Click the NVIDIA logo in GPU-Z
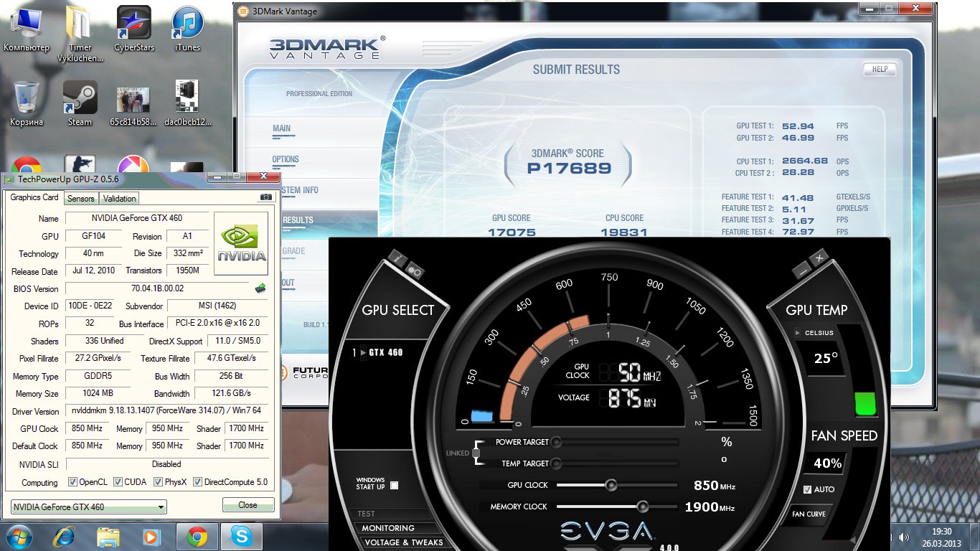Viewport: 980px width, 551px height. click(242, 242)
